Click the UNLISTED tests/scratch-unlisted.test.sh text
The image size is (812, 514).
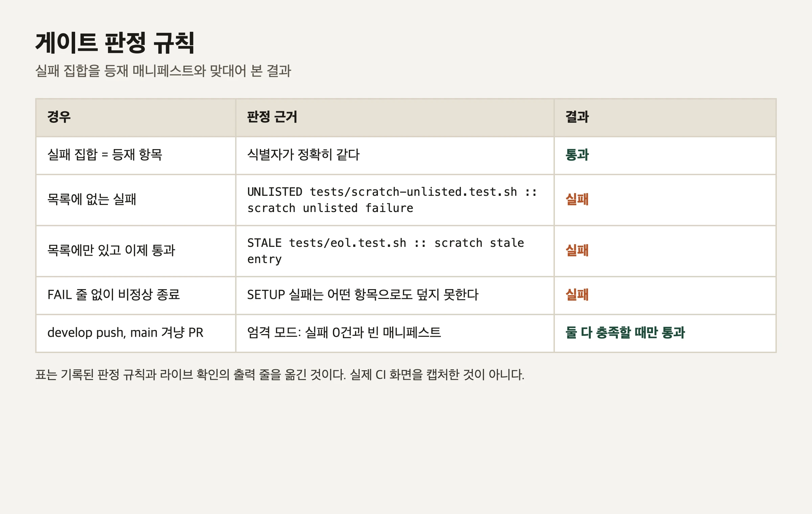[392, 200]
